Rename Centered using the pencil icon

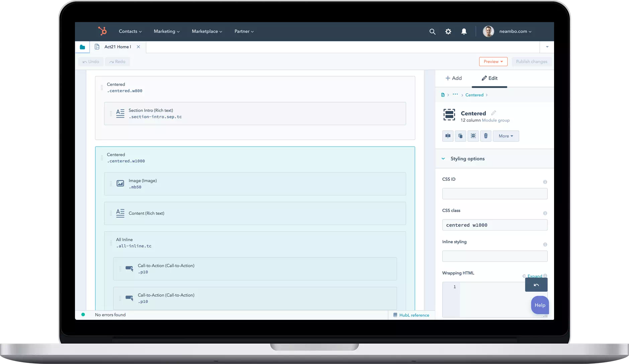(x=493, y=113)
